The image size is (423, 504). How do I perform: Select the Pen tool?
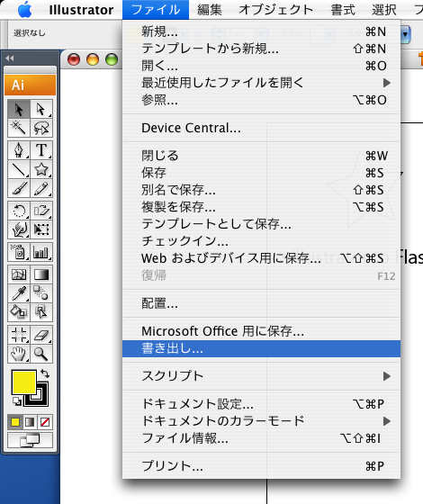click(x=19, y=150)
